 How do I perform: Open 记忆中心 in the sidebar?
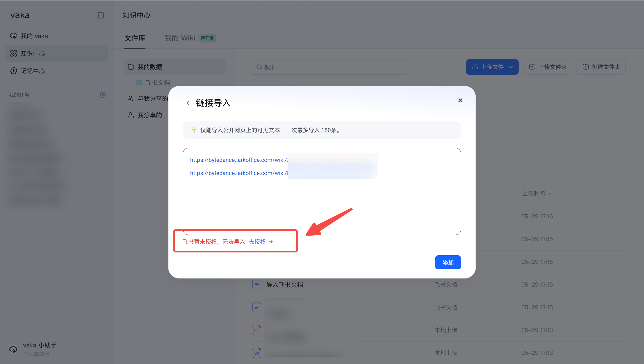57,71
